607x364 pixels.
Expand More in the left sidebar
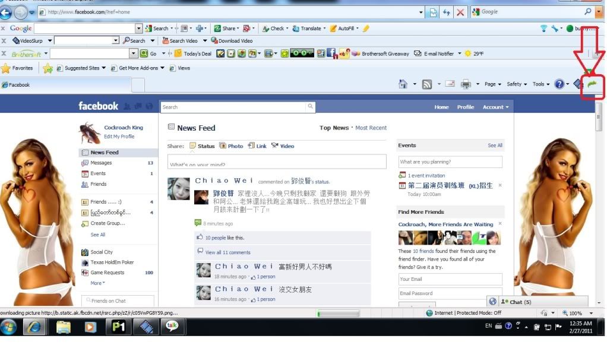(97, 283)
